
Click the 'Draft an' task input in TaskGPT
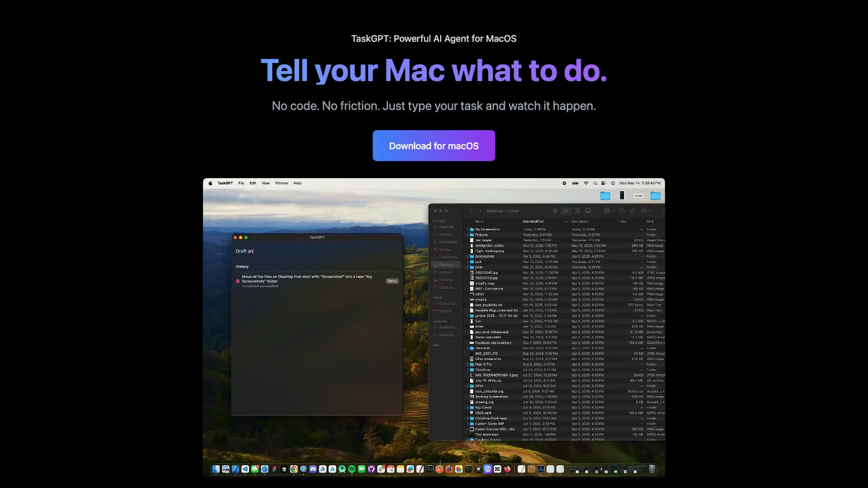317,251
